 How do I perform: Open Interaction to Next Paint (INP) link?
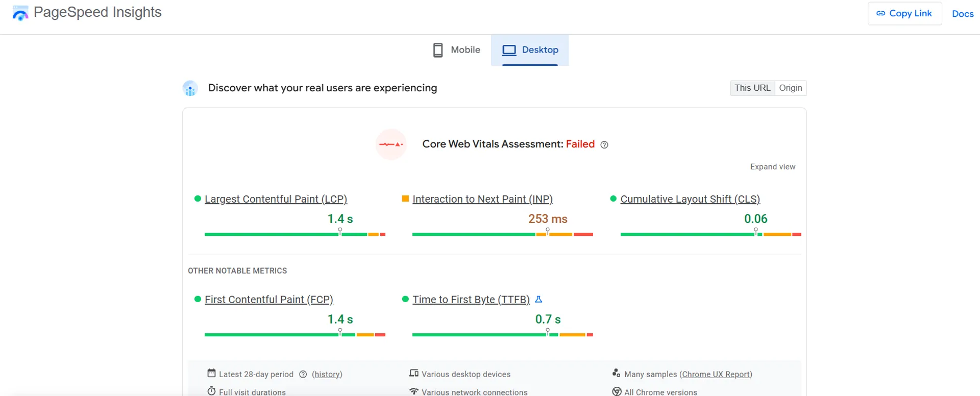tap(482, 199)
